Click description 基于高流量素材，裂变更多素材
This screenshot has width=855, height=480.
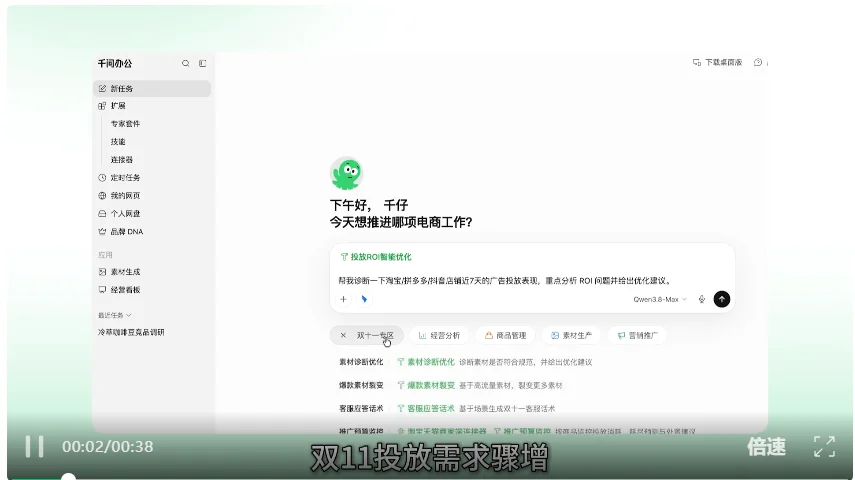(510, 386)
